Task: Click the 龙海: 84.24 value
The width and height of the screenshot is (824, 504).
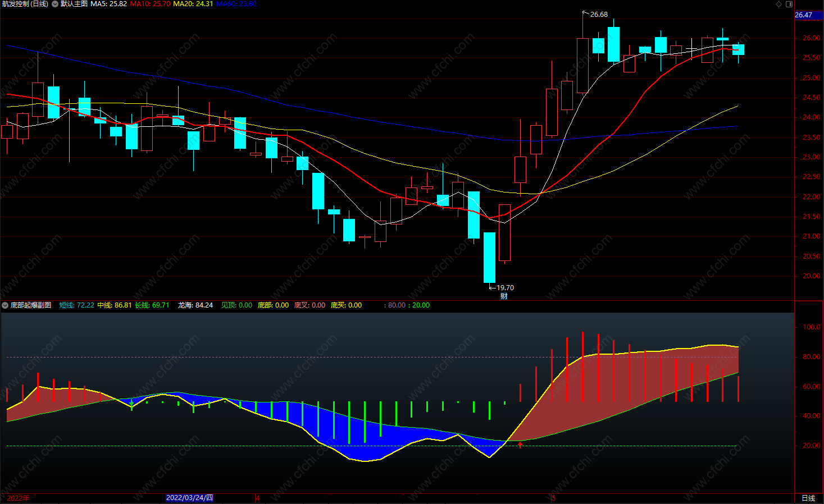Action: (x=195, y=305)
